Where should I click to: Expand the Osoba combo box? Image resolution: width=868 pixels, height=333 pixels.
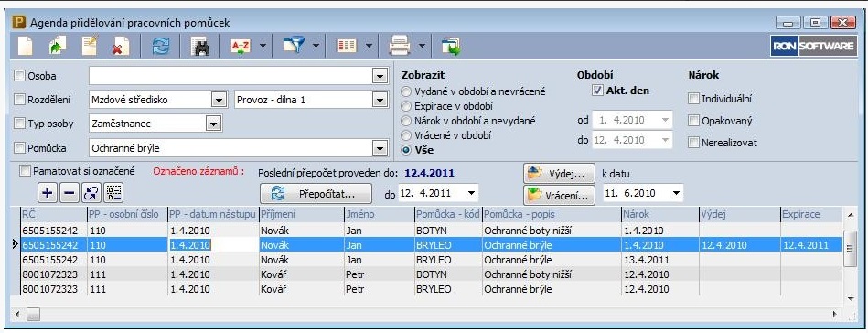pos(380,77)
